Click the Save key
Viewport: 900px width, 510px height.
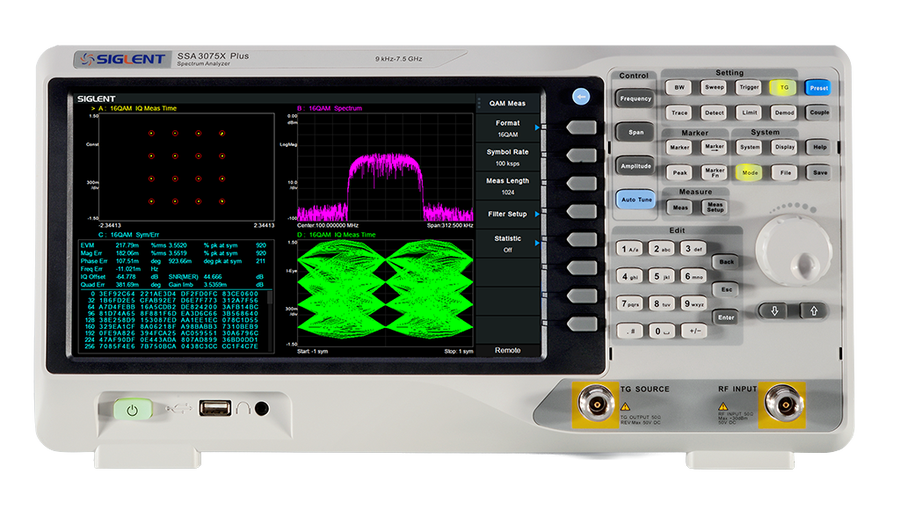coord(820,172)
